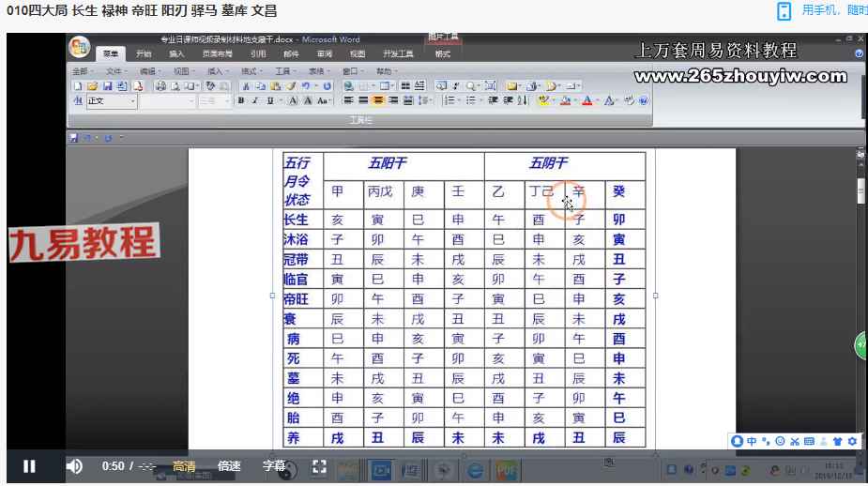Image resolution: width=868 pixels, height=486 pixels.
Task: Click the Open folder icon in toolbar
Action: point(92,85)
